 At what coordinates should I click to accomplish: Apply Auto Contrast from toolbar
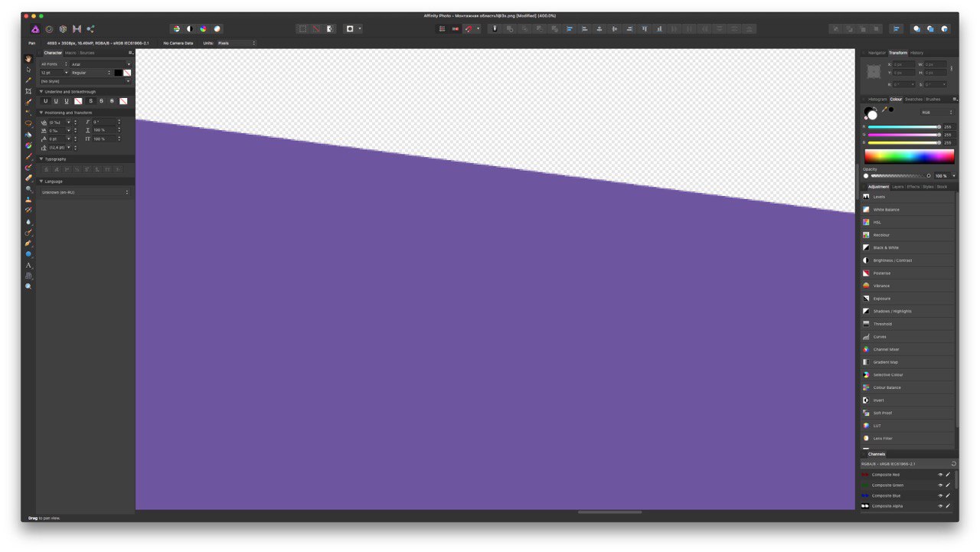click(x=190, y=29)
